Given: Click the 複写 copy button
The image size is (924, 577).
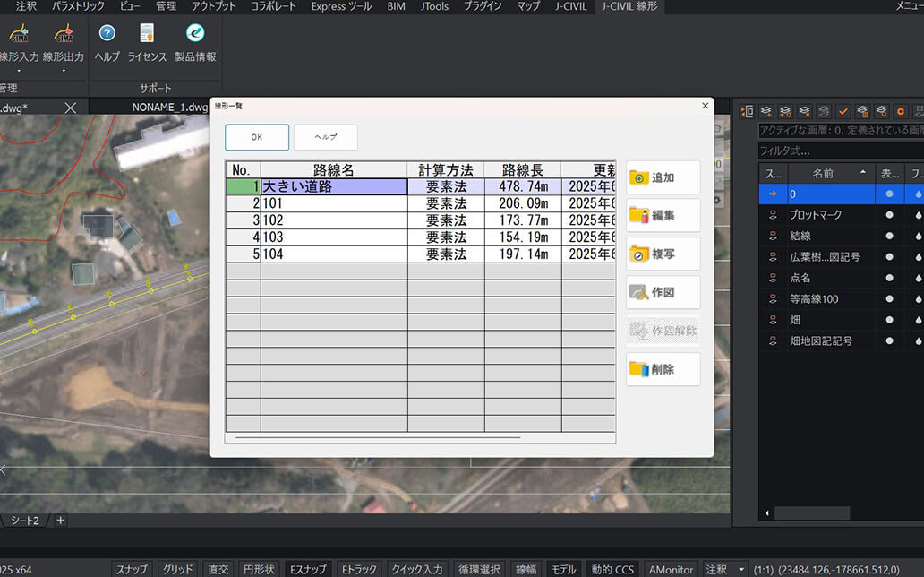Looking at the screenshot, I should 663,254.
